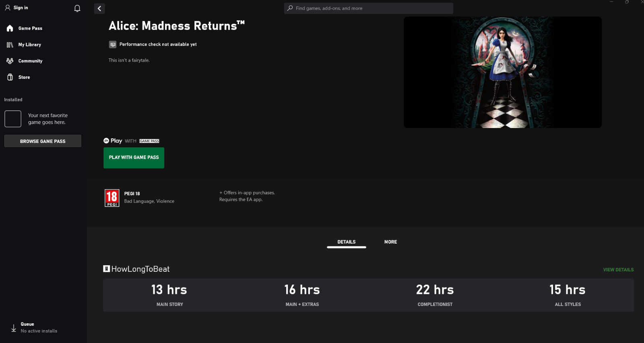Click the empty installed game placeholder box
Screen dimensions: 644x343
coord(13,119)
